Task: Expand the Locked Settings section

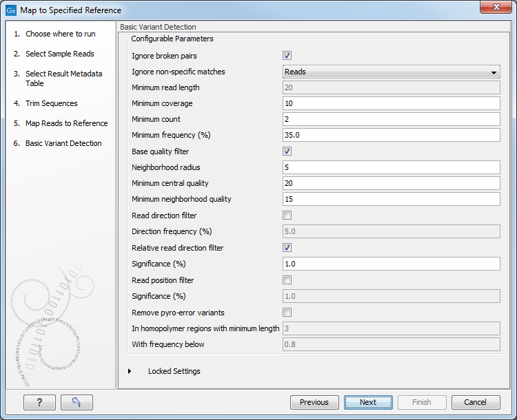Action: (x=130, y=371)
